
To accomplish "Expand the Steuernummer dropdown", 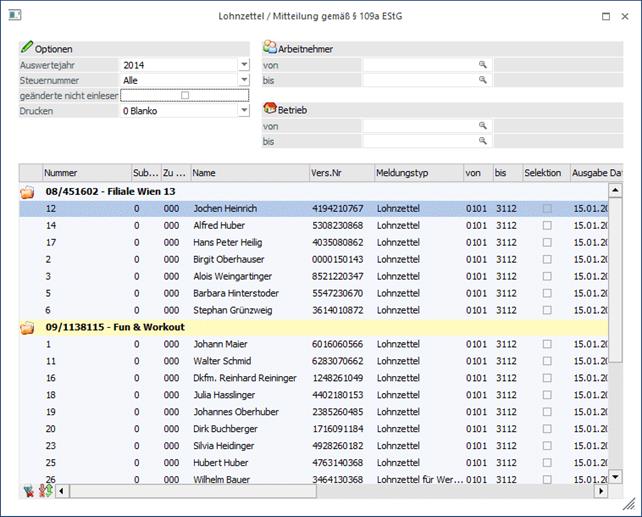I will click(244, 80).
